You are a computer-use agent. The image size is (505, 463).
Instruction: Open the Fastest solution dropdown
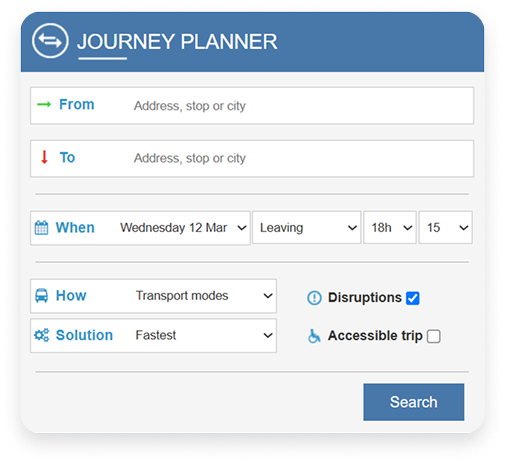(x=204, y=335)
